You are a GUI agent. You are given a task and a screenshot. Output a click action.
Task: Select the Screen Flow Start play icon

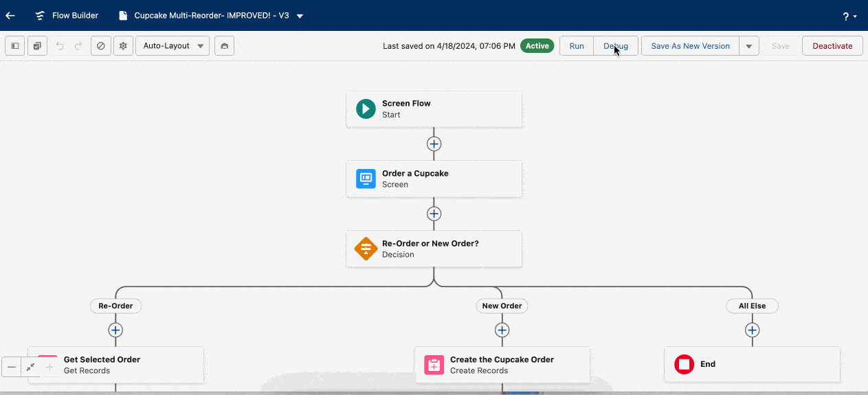click(366, 109)
